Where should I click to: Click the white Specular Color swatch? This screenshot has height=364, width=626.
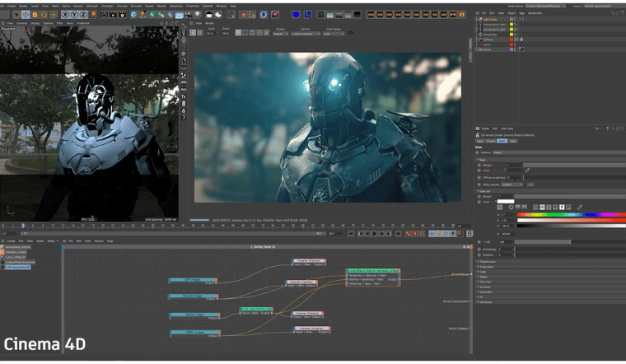[506, 202]
